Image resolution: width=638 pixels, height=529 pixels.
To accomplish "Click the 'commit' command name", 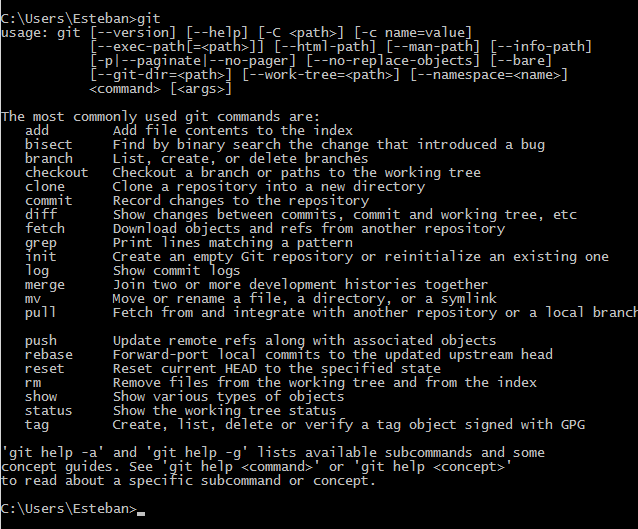I will tap(48, 201).
